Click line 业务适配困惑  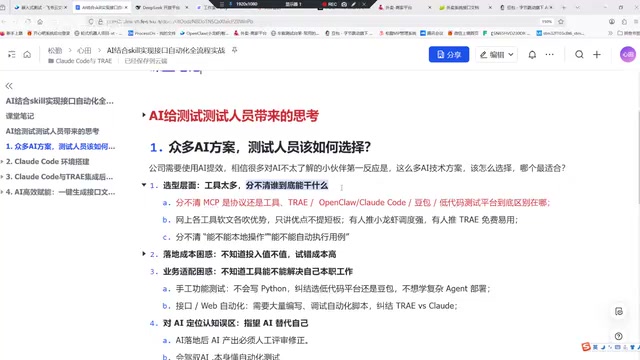[x=258, y=271]
